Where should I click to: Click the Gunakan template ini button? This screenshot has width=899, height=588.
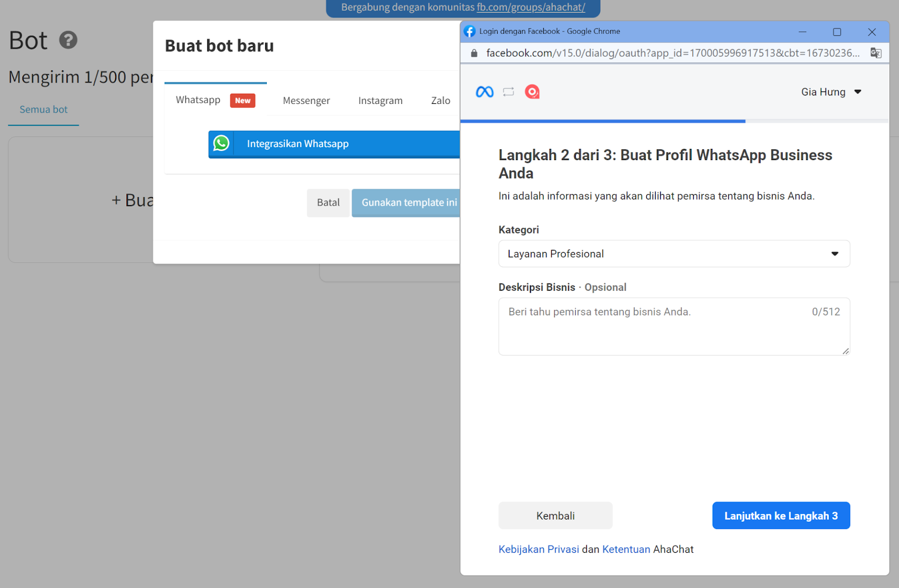point(406,203)
